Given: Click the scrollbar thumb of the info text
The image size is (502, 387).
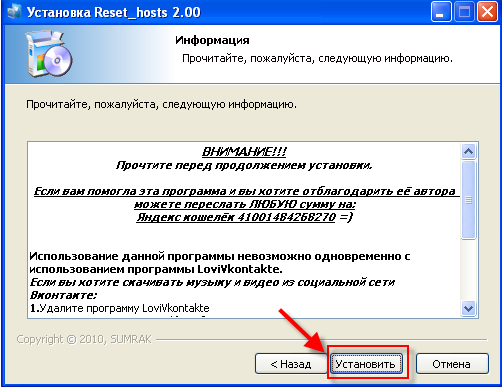Looking at the screenshot, I should coord(468,200).
